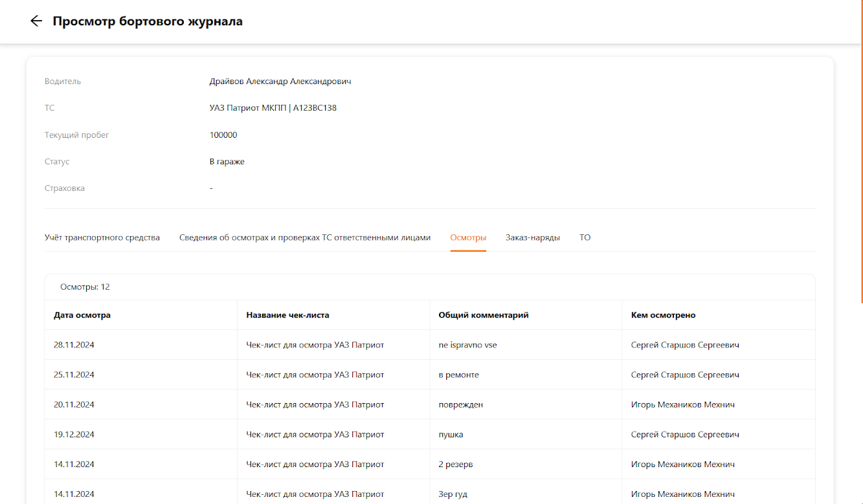Switch to Сведения об осмотрах и проверках tab
This screenshot has height=504, width=863.
coord(304,237)
